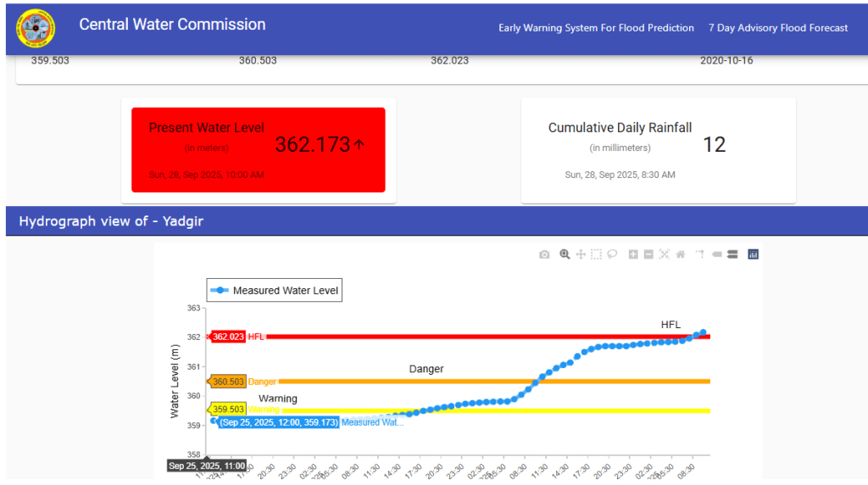Activate the Lasso Select tool
The image size is (868, 485).
click(x=612, y=254)
